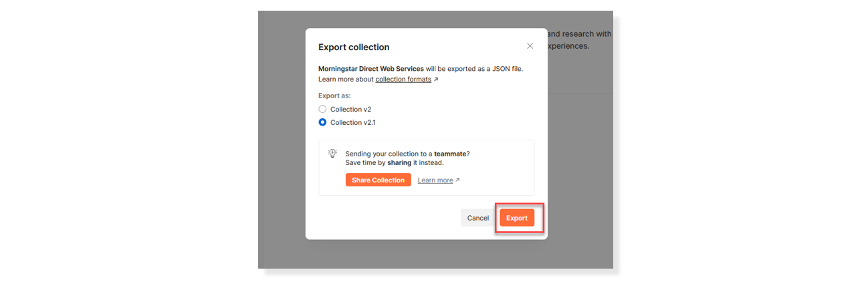Click the bold sharing word in tip
868x286 pixels.
(399, 162)
